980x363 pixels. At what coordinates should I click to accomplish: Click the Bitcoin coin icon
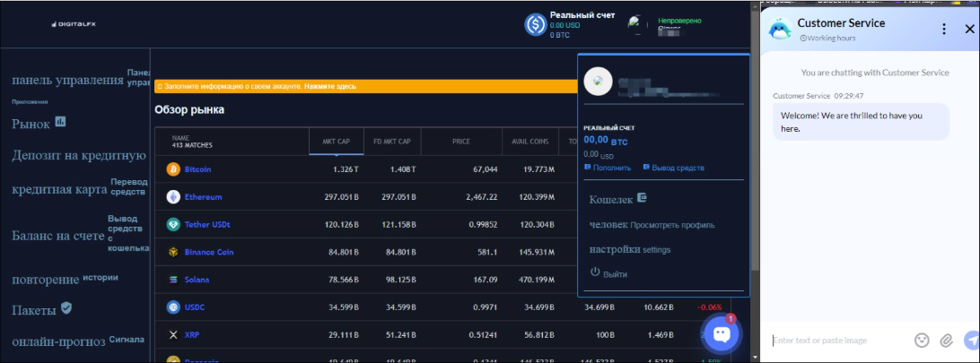173,169
